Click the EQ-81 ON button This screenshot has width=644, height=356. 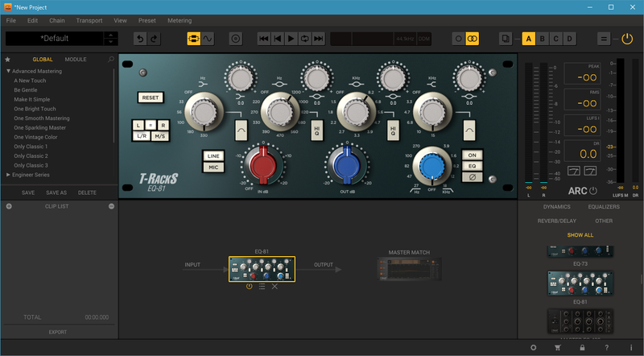473,155
